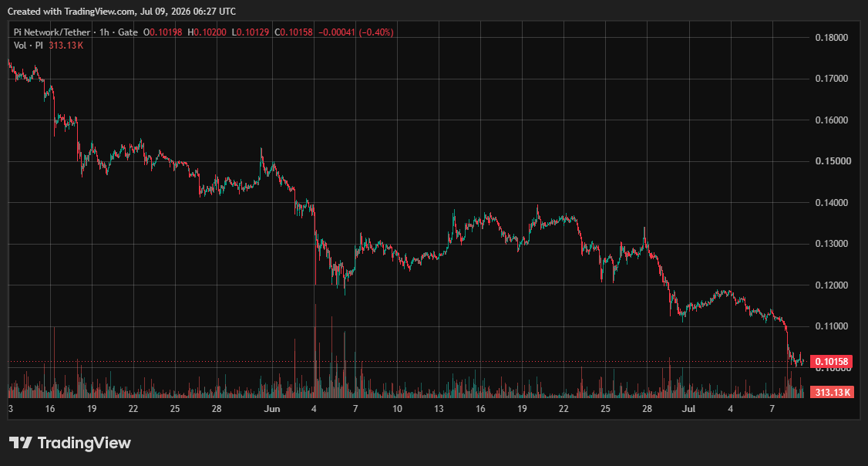
Task: Click the volume legend value 313.13K
Action: coord(66,46)
